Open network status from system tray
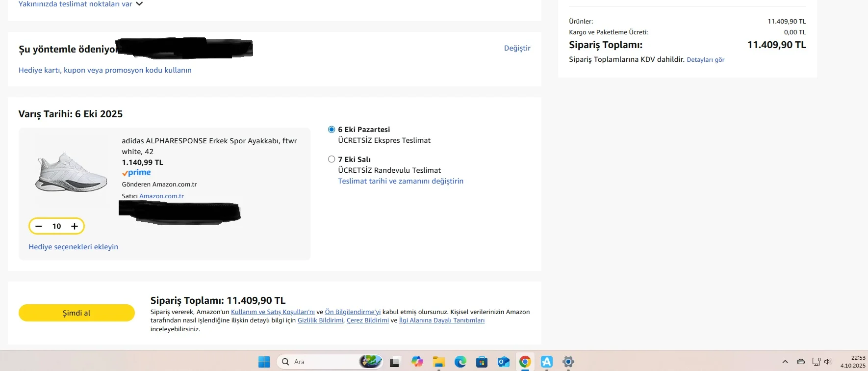The height and width of the screenshot is (371, 868). click(x=816, y=362)
